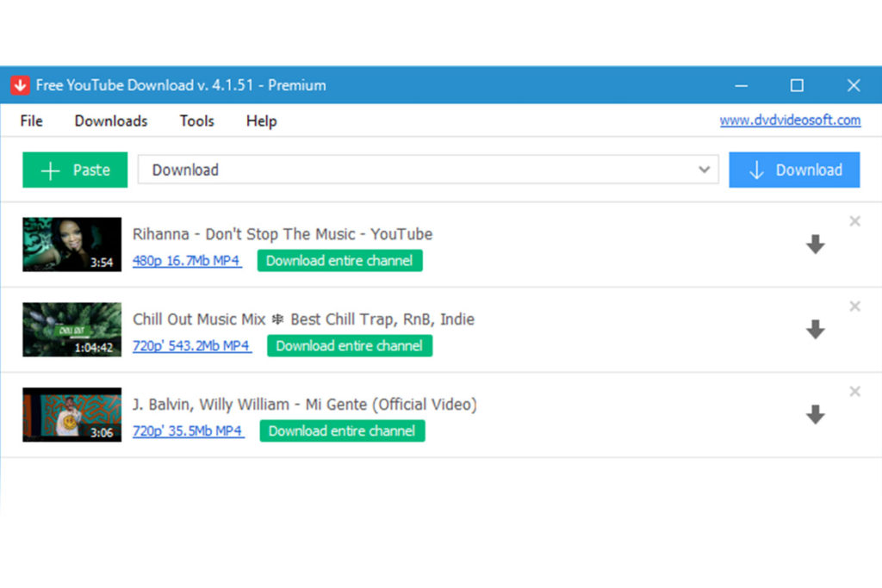Download the Chill Out Music Mix arrow icon
882x588 pixels.
tap(815, 330)
